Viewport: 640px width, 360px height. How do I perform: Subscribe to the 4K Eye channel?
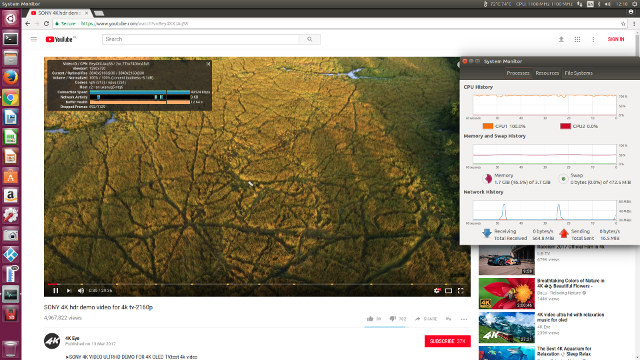point(447,341)
